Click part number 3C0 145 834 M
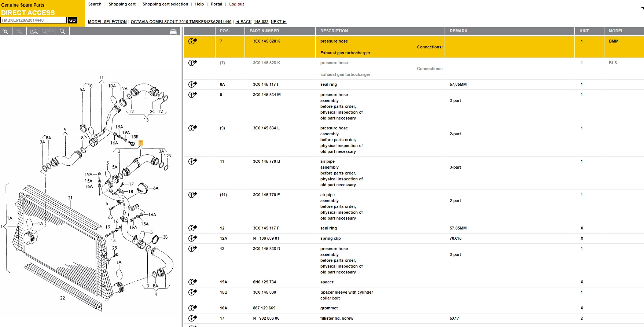The height and width of the screenshot is (327, 644). point(267,95)
